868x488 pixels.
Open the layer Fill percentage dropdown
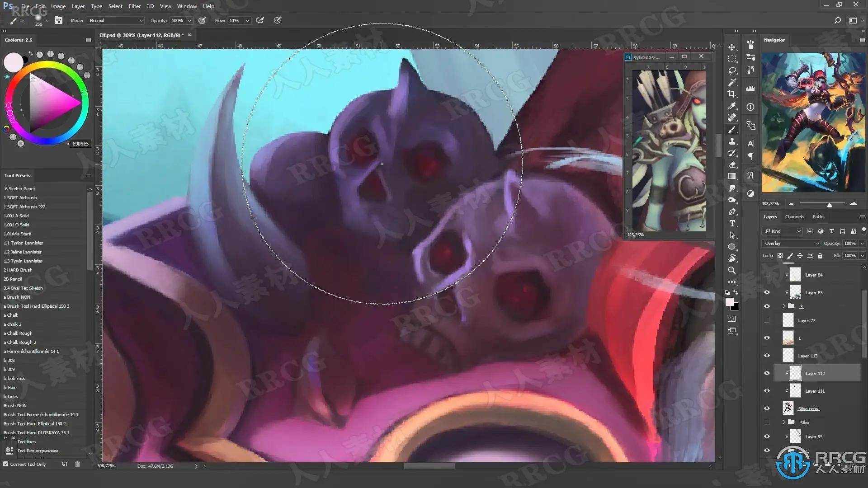[862, 256]
